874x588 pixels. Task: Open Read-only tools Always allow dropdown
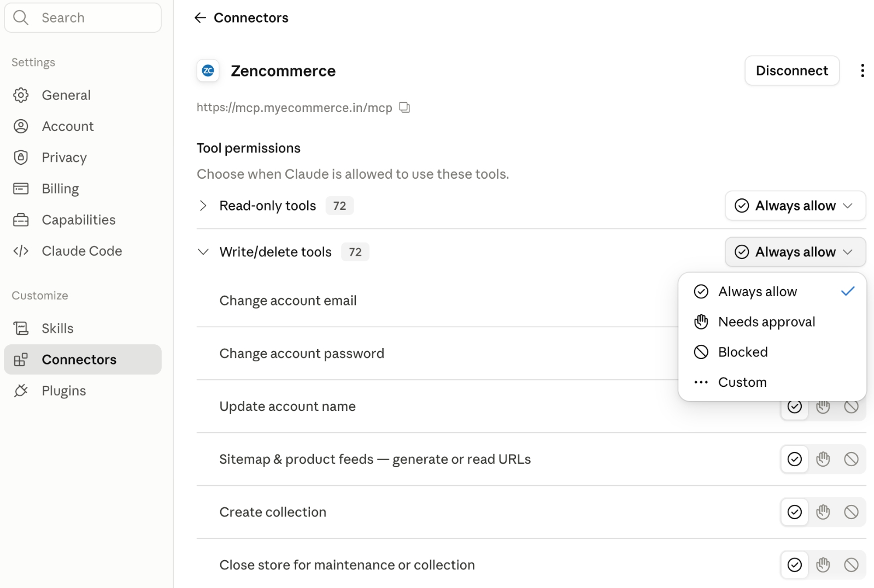click(x=795, y=205)
